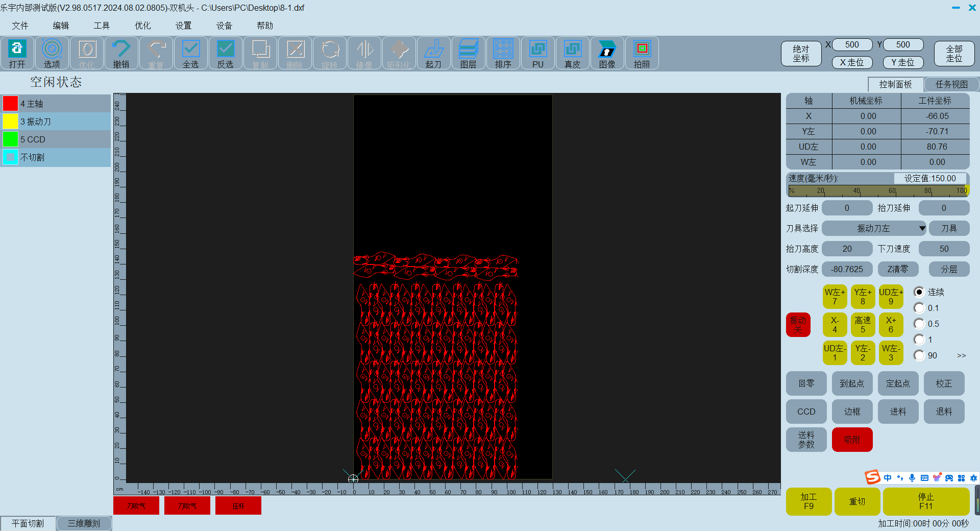Image resolution: width=980 pixels, height=531 pixels.
Task: Switch to the 任务视图 tab
Action: click(951, 84)
